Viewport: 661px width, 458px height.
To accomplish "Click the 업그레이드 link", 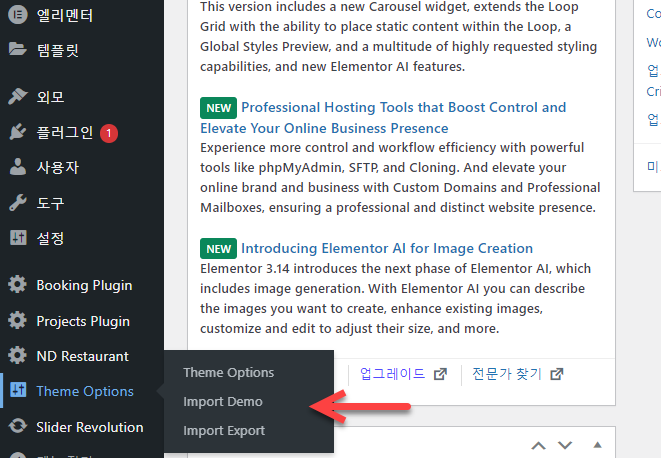I will click(393, 374).
